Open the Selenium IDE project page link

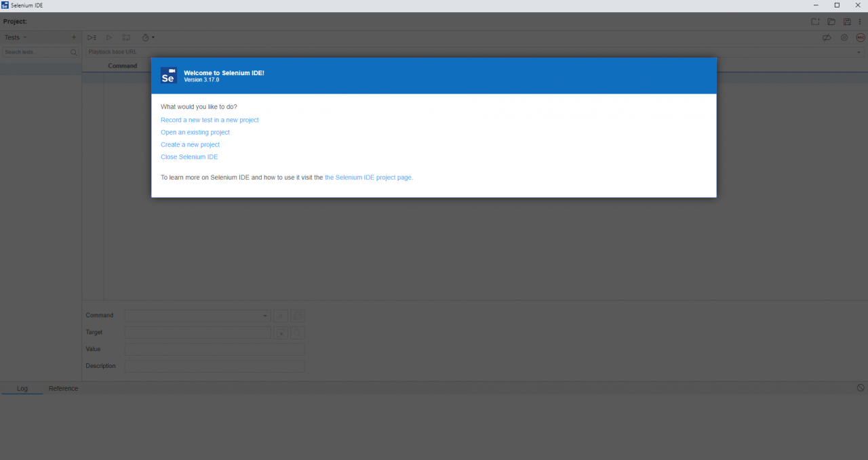point(368,177)
